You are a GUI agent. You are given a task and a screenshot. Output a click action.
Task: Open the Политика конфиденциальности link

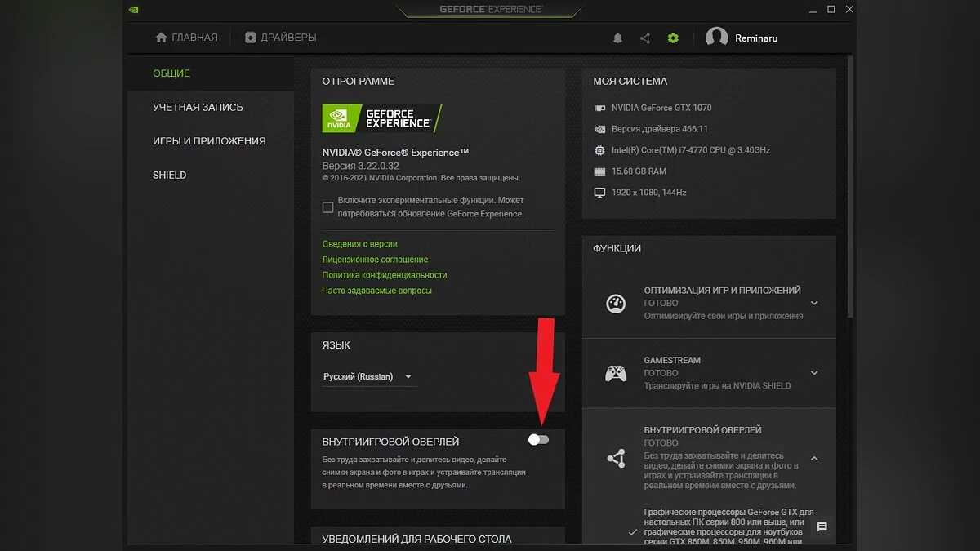(385, 275)
